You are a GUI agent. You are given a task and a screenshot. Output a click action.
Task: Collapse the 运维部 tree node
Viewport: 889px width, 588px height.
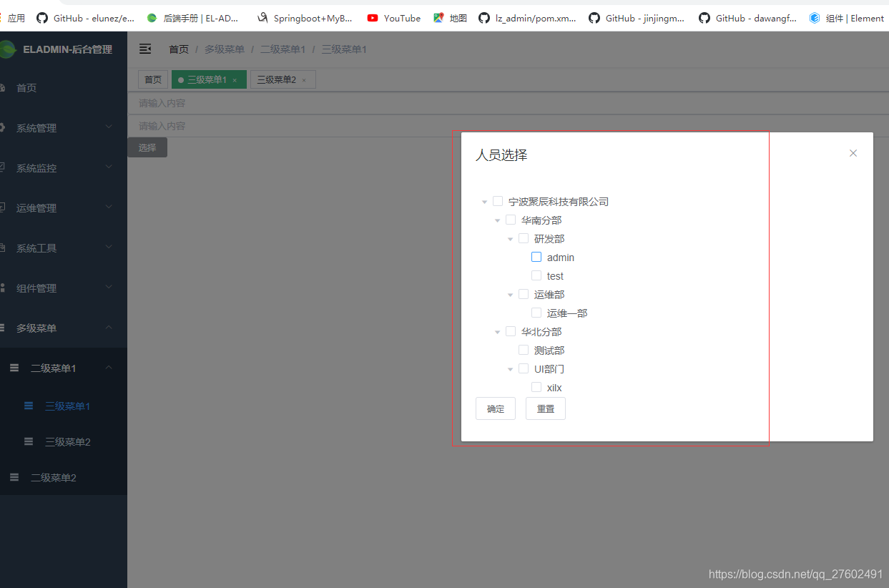pos(511,295)
